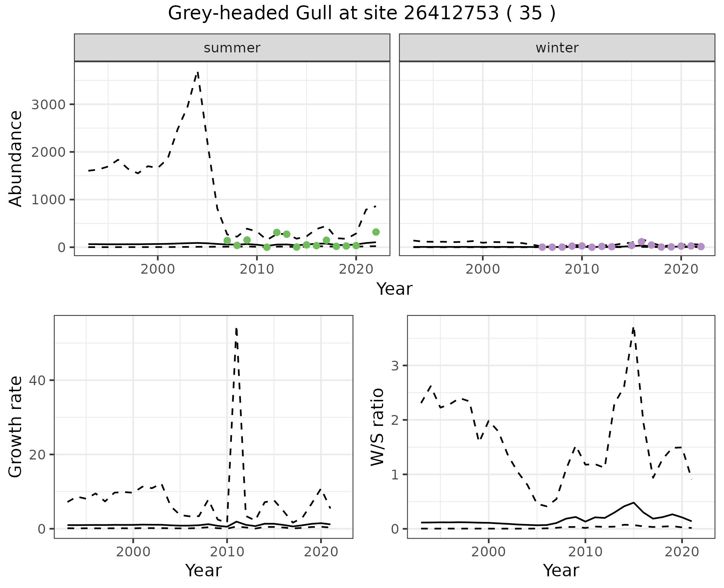
Task: Click the 3000 tick label on Abundance axis
Action: point(48,104)
